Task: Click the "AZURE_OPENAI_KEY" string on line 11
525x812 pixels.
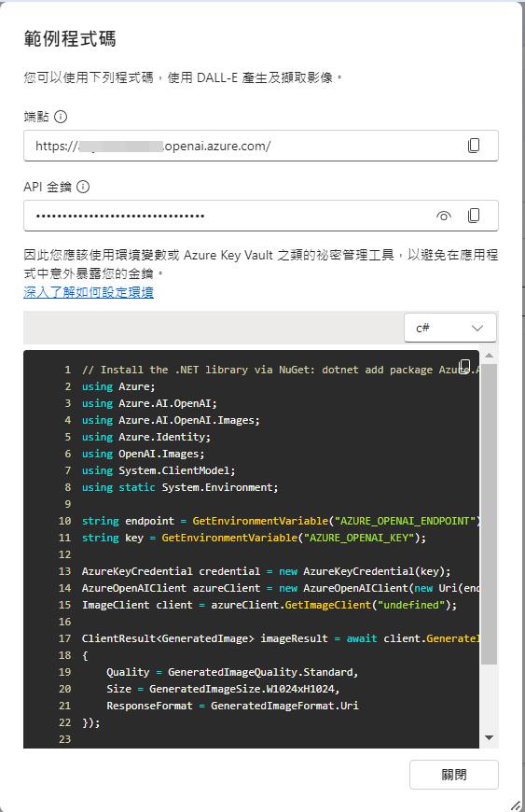Action: 360,538
